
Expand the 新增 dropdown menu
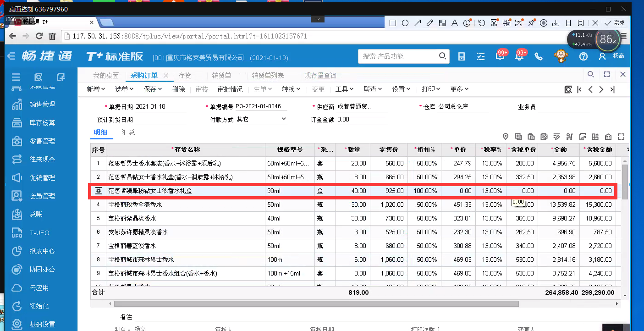click(x=96, y=89)
